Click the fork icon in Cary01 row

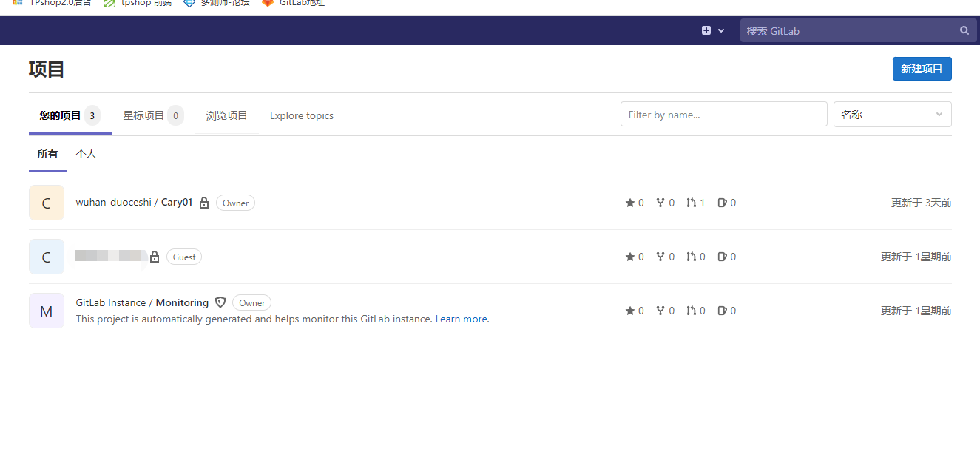660,203
